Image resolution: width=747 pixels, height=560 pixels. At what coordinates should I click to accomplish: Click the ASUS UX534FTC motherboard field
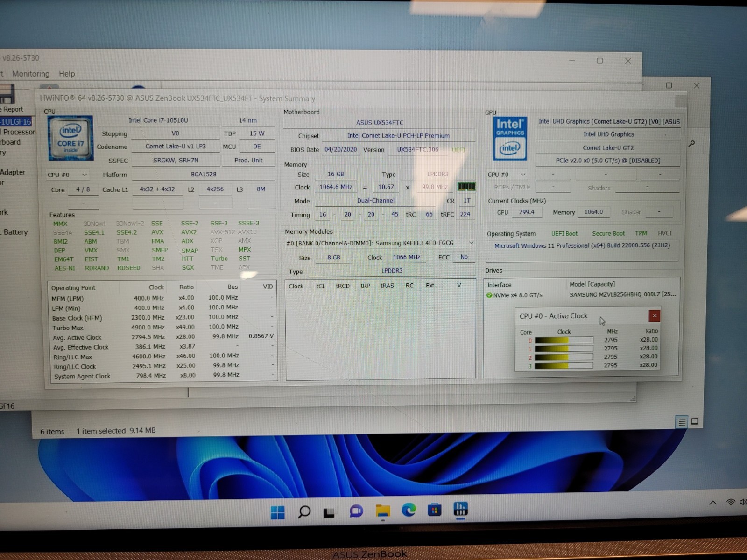pyautogui.click(x=380, y=123)
